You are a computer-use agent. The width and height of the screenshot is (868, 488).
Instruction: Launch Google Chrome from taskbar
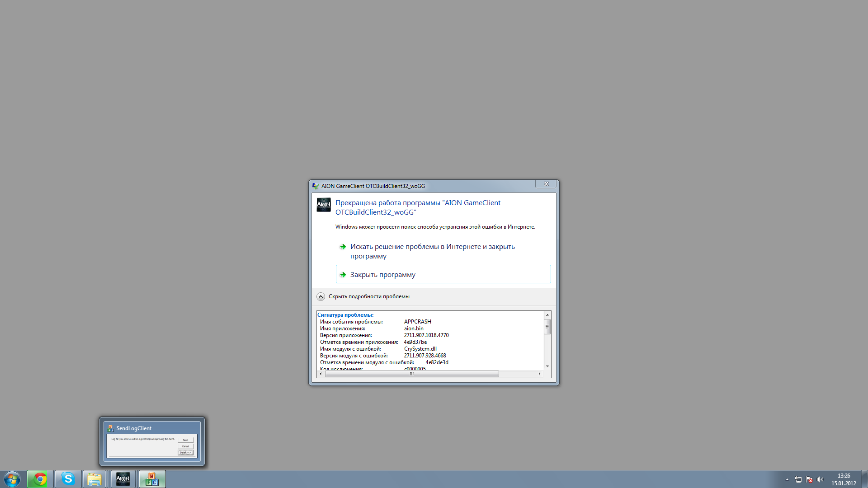coord(40,479)
